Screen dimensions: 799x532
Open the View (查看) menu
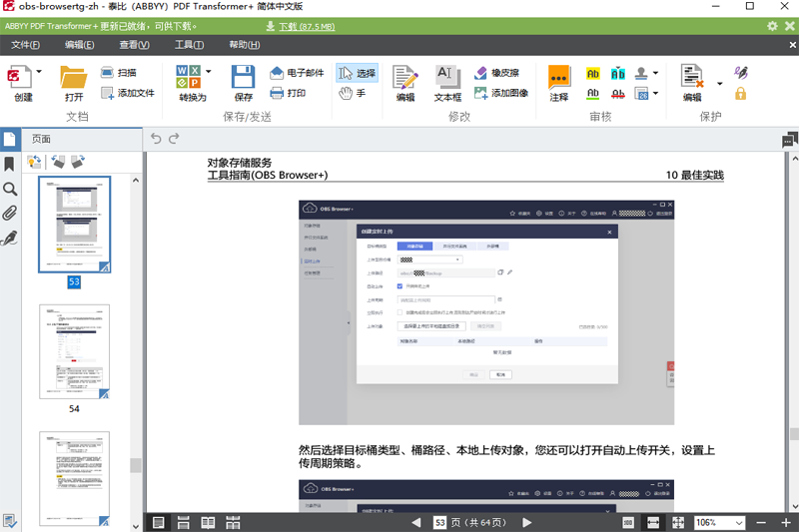pyautogui.click(x=134, y=45)
